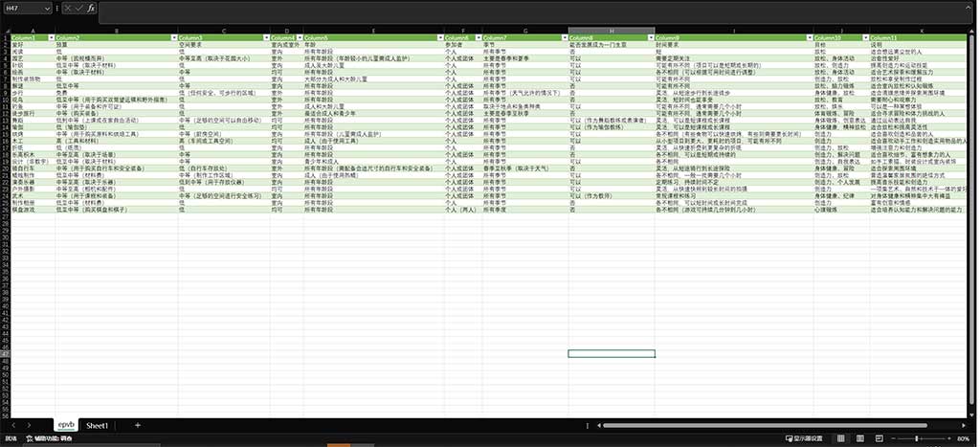This screenshot has height=447, width=980.
Task: Select Normal view icon in status bar
Action: click(x=841, y=438)
